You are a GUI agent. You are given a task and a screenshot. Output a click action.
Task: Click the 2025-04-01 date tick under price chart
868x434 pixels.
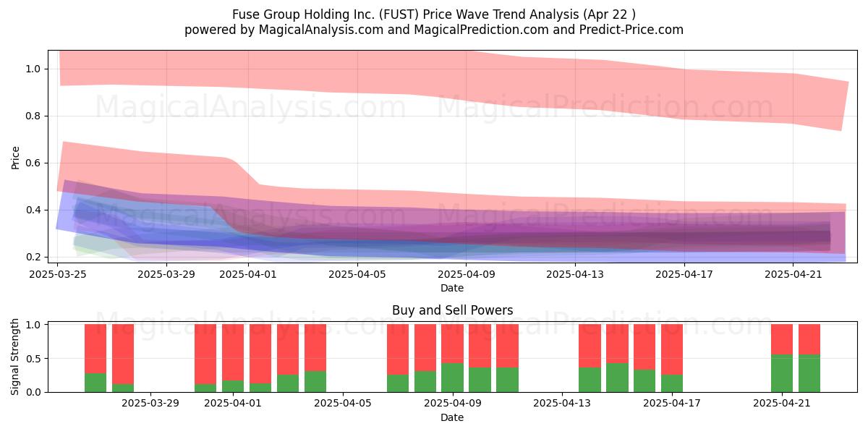pyautogui.click(x=249, y=274)
